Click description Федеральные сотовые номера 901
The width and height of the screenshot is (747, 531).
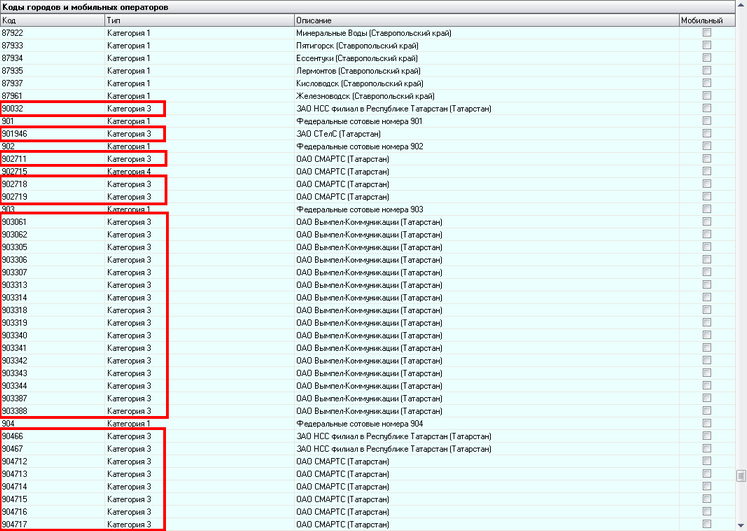[x=359, y=121]
